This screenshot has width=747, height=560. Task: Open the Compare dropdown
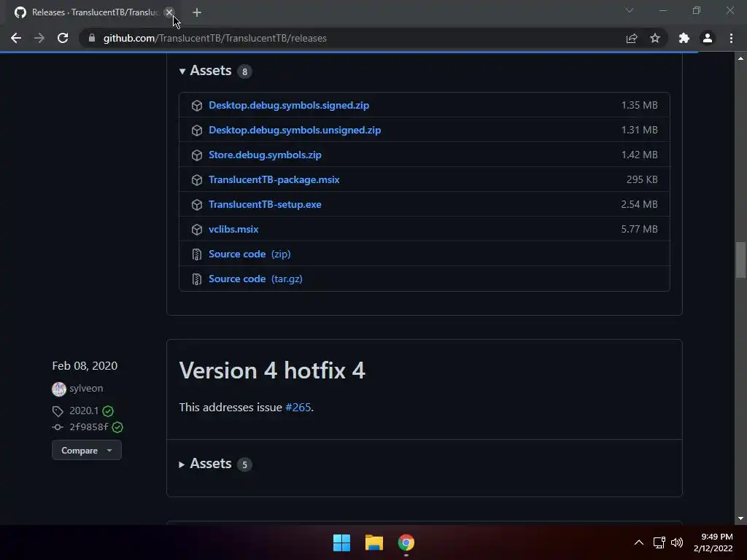[87, 451]
